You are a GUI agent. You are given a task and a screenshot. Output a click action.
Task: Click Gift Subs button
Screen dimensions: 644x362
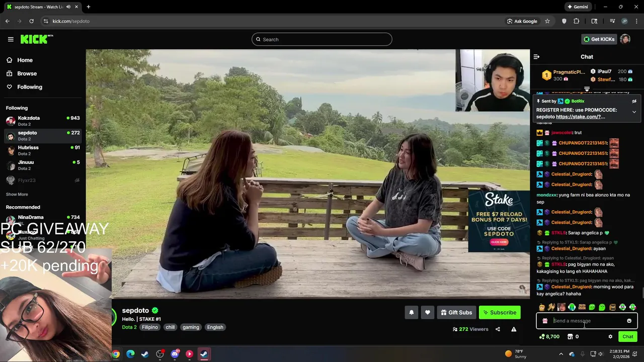[456, 313]
